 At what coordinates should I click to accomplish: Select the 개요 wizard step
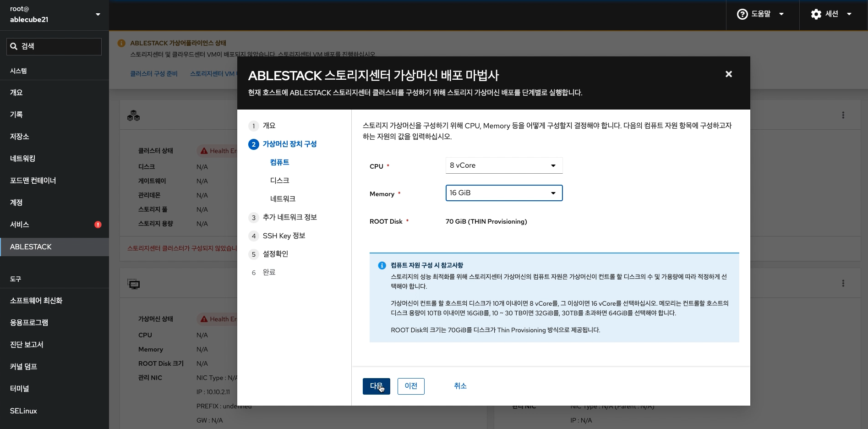268,126
